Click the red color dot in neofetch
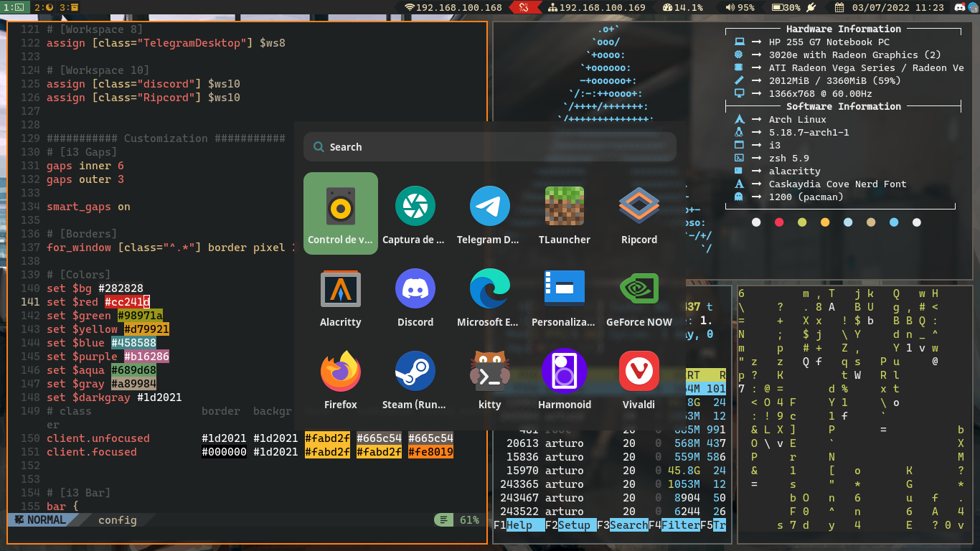 [x=779, y=222]
